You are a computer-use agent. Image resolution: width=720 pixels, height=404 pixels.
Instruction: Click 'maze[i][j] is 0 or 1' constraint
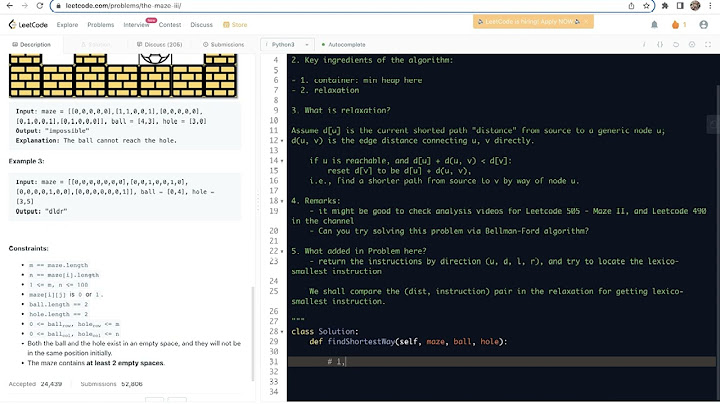click(66, 295)
